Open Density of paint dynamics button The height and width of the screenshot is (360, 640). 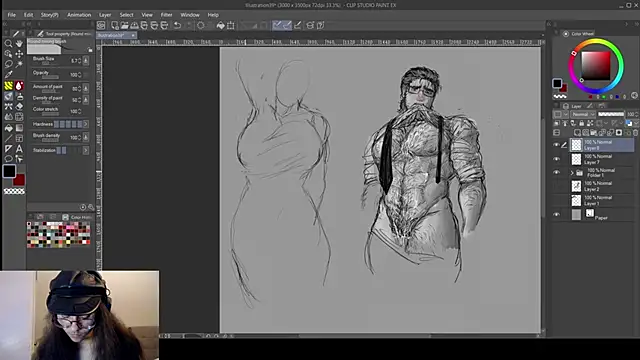coord(86,100)
